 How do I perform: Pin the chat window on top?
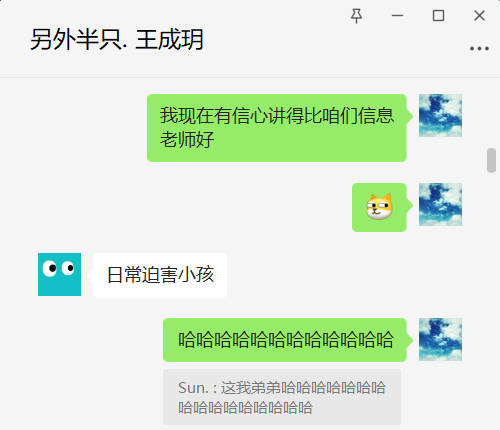click(x=356, y=16)
